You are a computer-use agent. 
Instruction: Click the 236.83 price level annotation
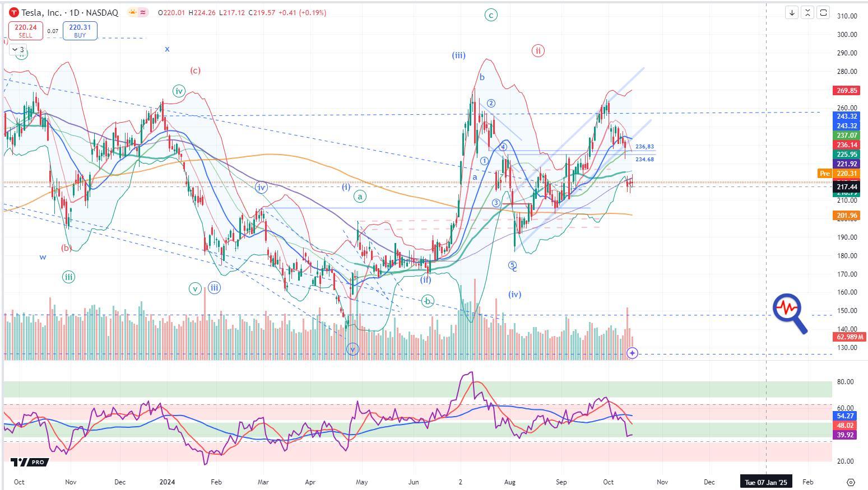point(644,147)
